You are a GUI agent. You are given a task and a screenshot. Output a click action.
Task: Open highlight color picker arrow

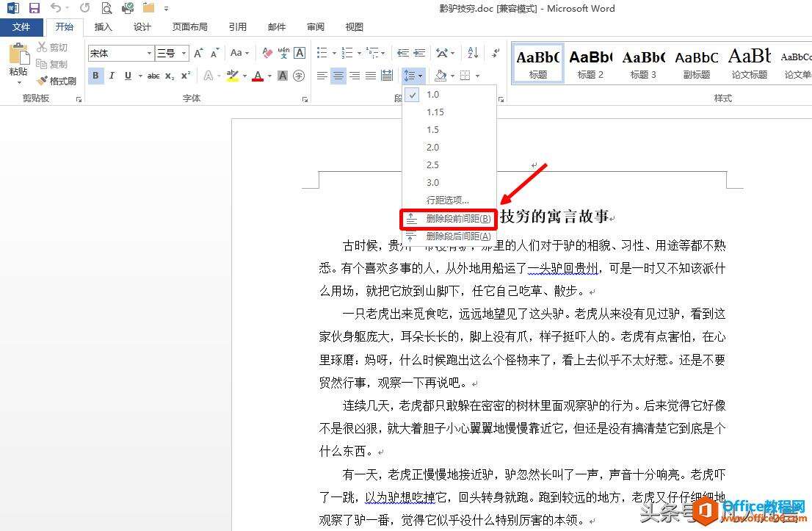point(244,76)
